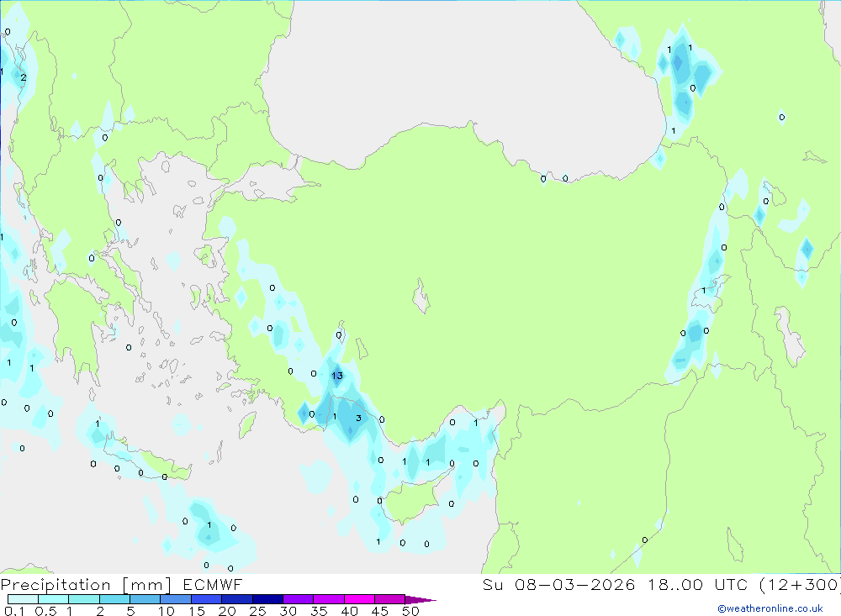
Task: Click the 20–25 mm dark blue swatch
Action: pyautogui.click(x=237, y=599)
